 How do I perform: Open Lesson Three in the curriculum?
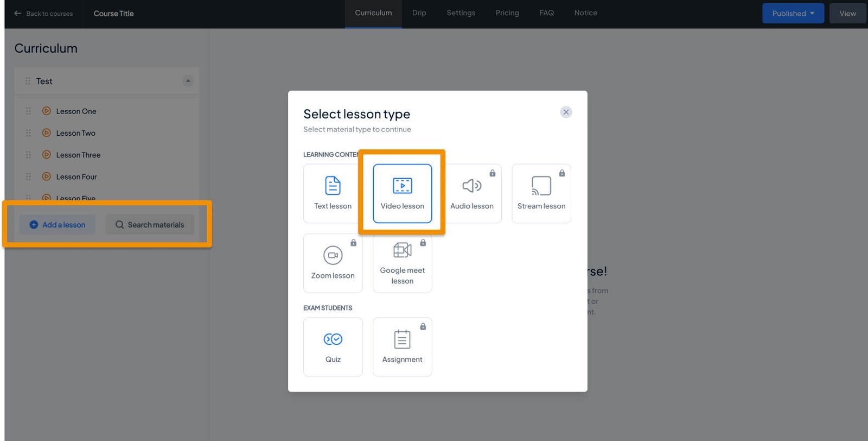(78, 155)
